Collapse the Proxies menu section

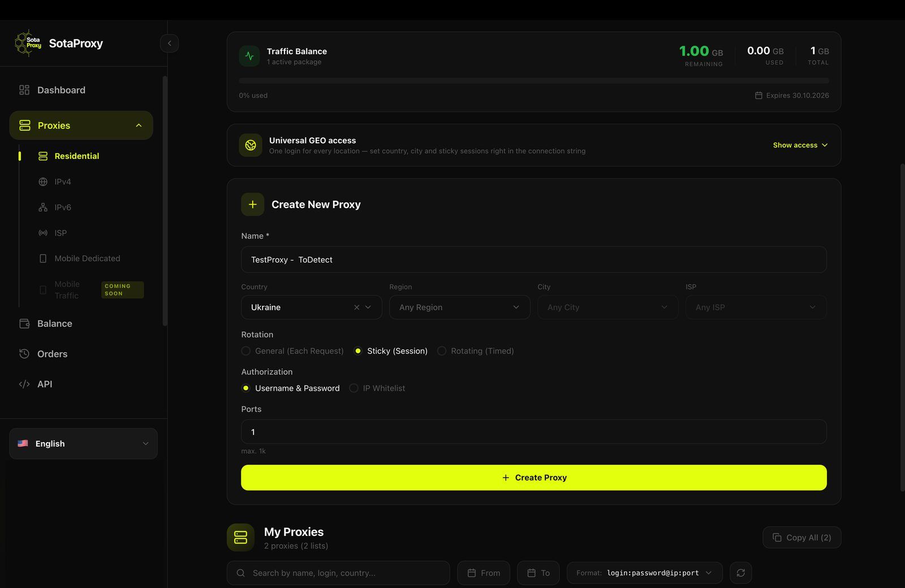pyautogui.click(x=81, y=126)
